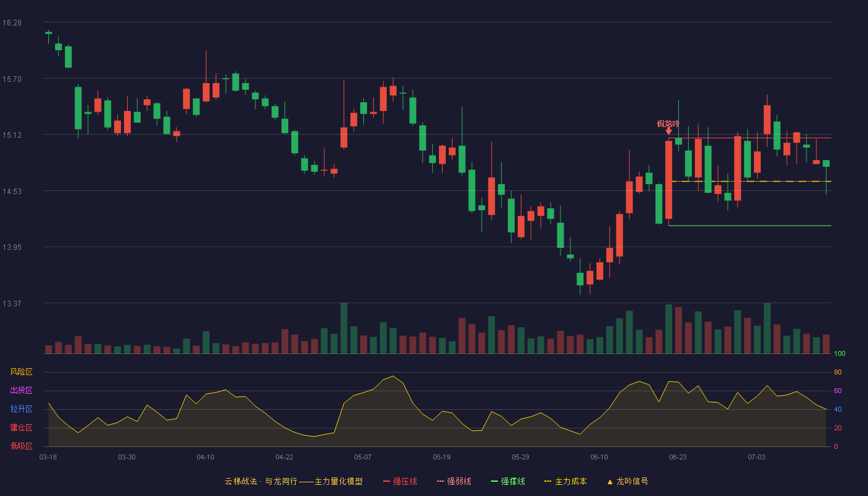Viewport: 868px width, 496px height.
Task: Toggle the 强撑线 legend entry
Action: pyautogui.click(x=508, y=481)
